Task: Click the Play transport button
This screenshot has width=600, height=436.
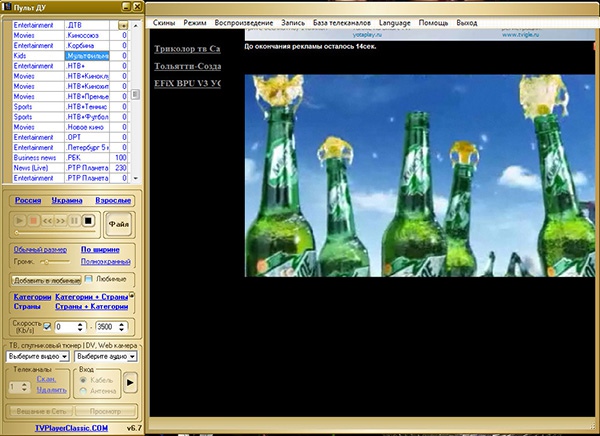Action: pyautogui.click(x=20, y=221)
